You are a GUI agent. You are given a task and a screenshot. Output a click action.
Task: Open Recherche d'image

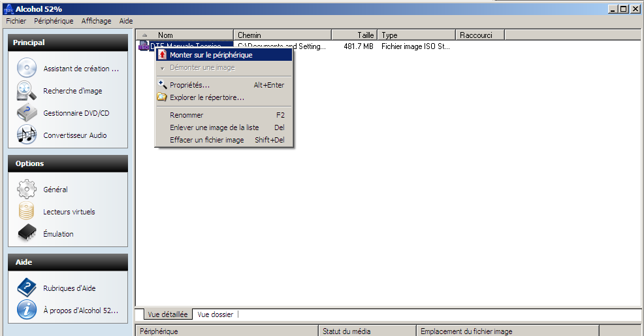point(72,91)
